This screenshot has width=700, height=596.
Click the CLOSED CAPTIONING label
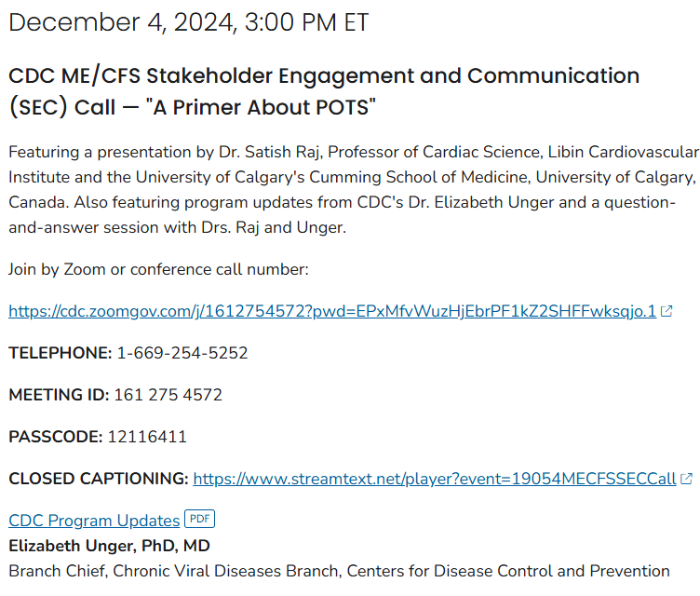[x=99, y=479]
